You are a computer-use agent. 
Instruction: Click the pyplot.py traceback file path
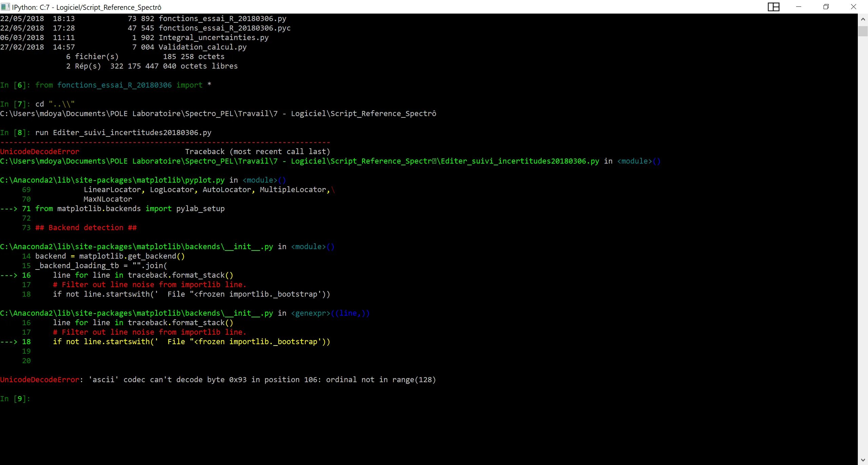coord(112,180)
